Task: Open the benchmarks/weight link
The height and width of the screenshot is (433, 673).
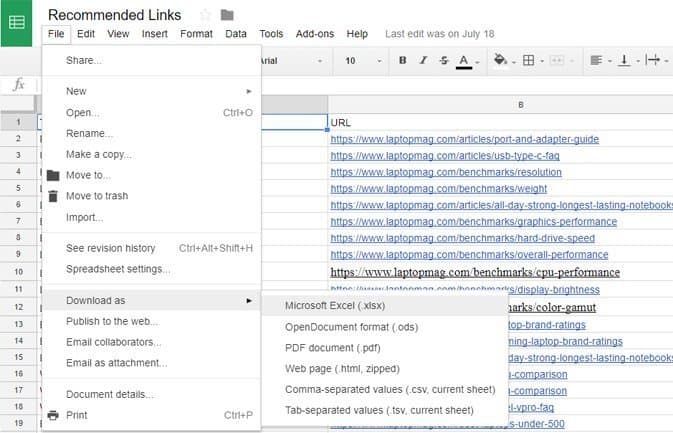Action: tap(439, 188)
